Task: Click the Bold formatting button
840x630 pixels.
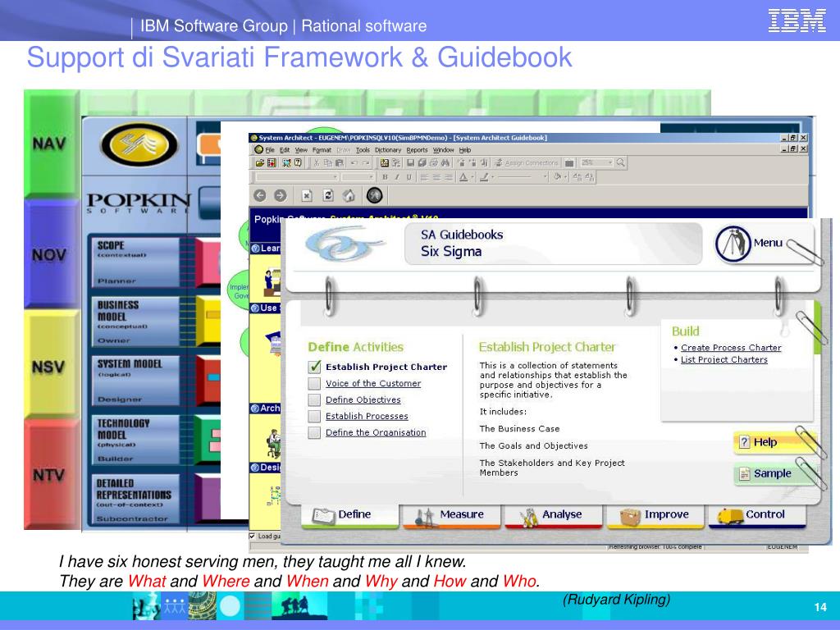Action: tap(385, 177)
